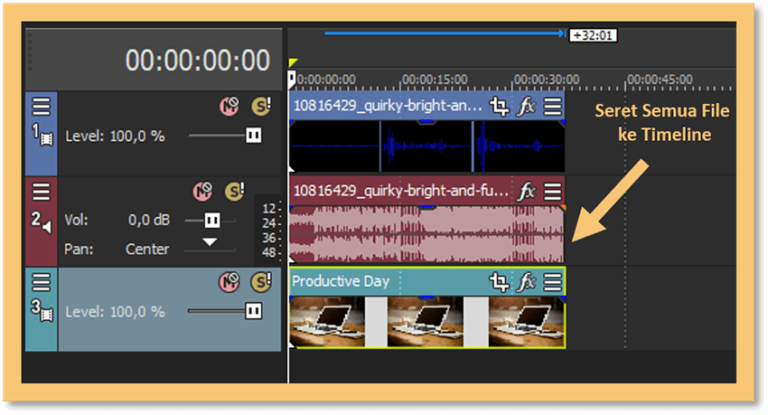The width and height of the screenshot is (768, 415).
Task: Click track 3 video type icon
Action: [x=47, y=315]
